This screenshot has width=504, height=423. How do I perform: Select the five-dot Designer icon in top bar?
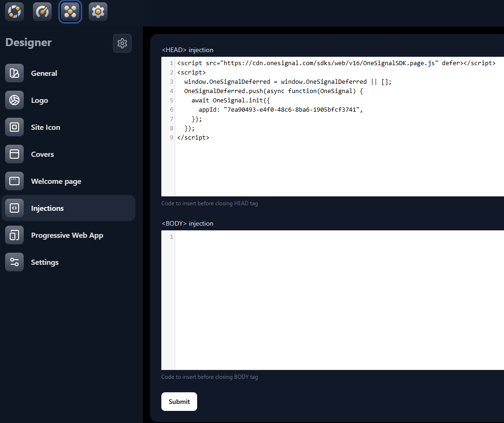click(x=70, y=12)
